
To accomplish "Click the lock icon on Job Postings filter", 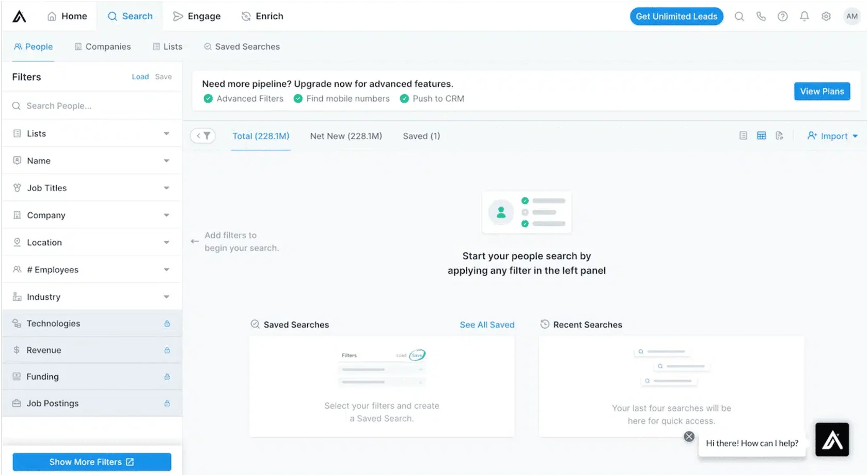I will pyautogui.click(x=167, y=404).
